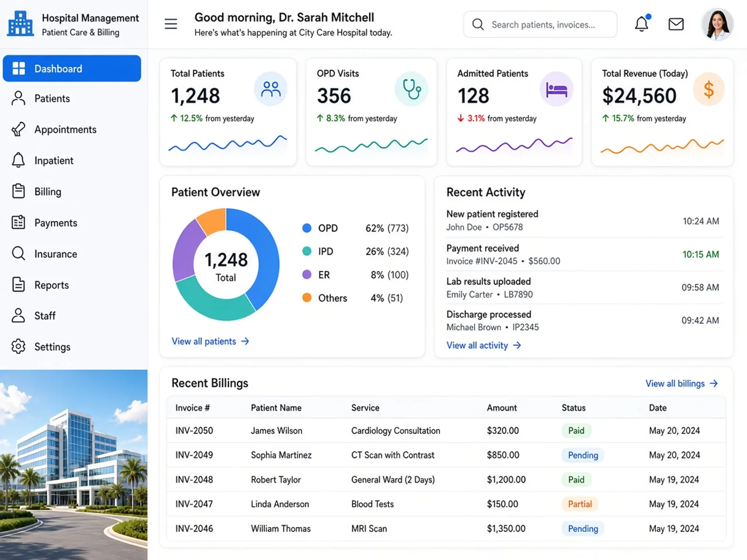Open the Appointments menu item
Screen dimensions: 747x560
click(72, 129)
